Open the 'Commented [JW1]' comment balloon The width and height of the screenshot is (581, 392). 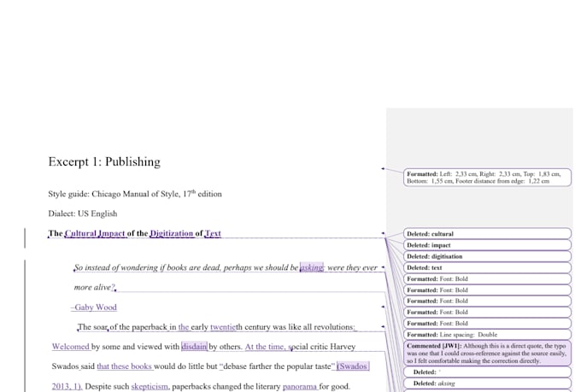pyautogui.click(x=487, y=353)
